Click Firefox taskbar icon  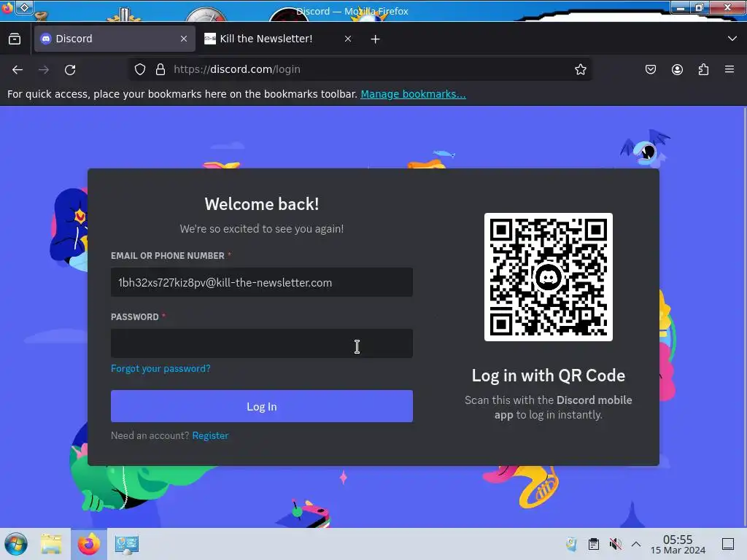[89, 544]
